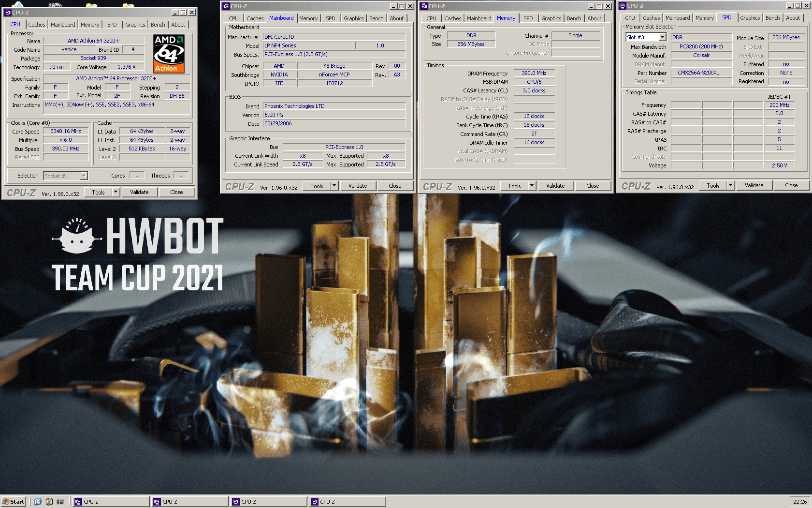Screen dimensions: 812x508
Task: Click Validate in the CPU window
Action: (x=139, y=192)
